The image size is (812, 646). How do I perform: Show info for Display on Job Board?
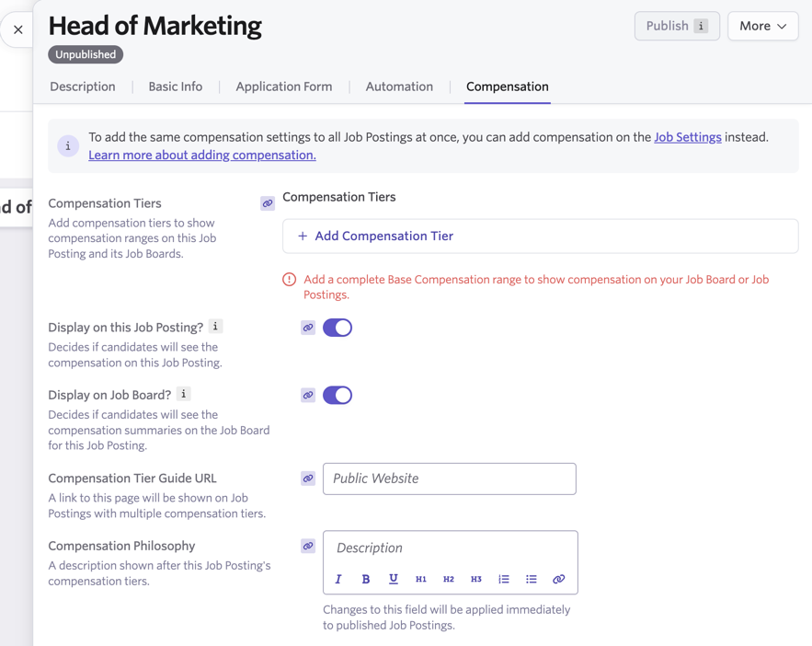pos(183,394)
